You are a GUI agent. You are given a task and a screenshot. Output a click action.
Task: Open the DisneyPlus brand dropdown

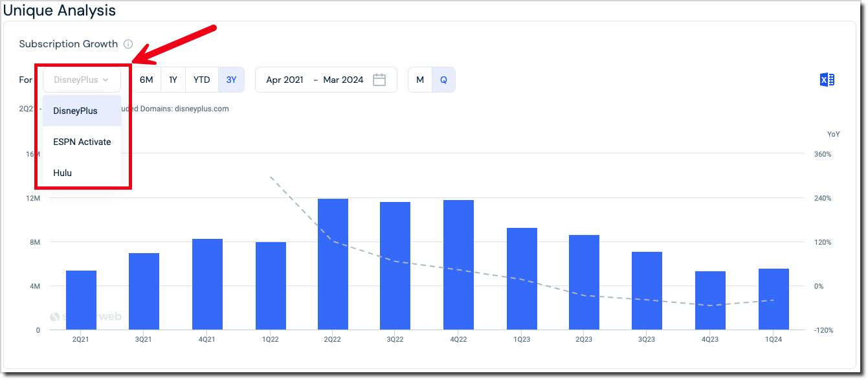point(82,80)
